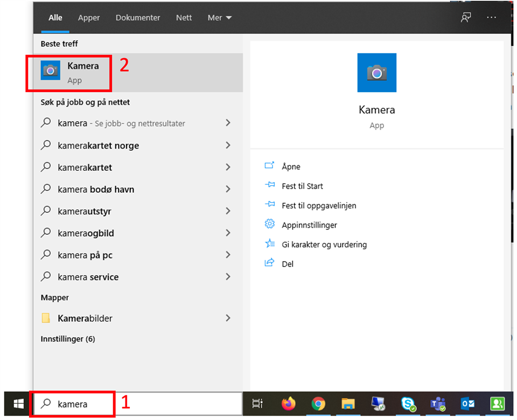This screenshot has width=517, height=420.
Task: Switch to the Apper tab
Action: point(89,18)
